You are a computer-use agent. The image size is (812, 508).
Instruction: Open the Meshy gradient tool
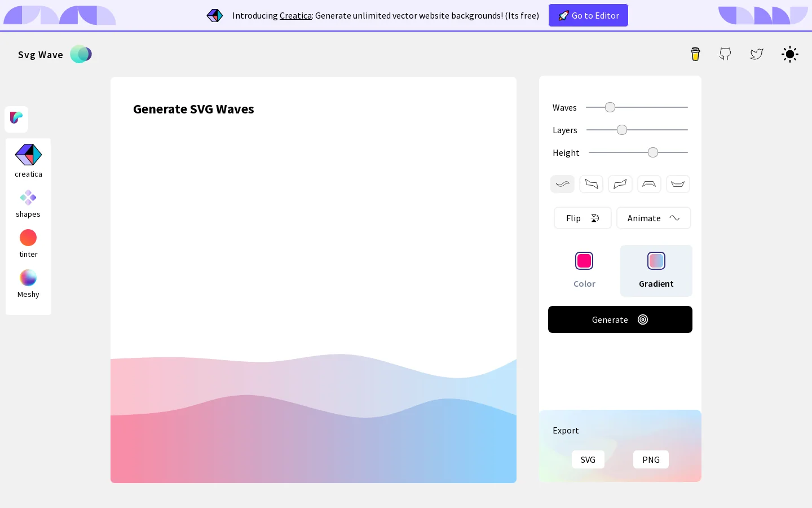coord(28,284)
